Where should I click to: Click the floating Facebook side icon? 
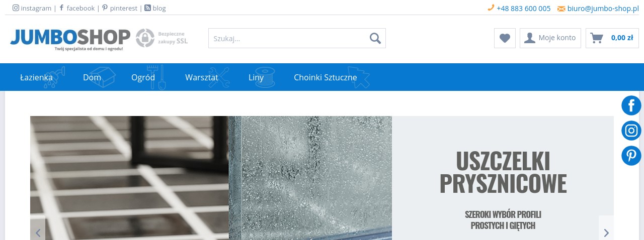click(x=631, y=105)
